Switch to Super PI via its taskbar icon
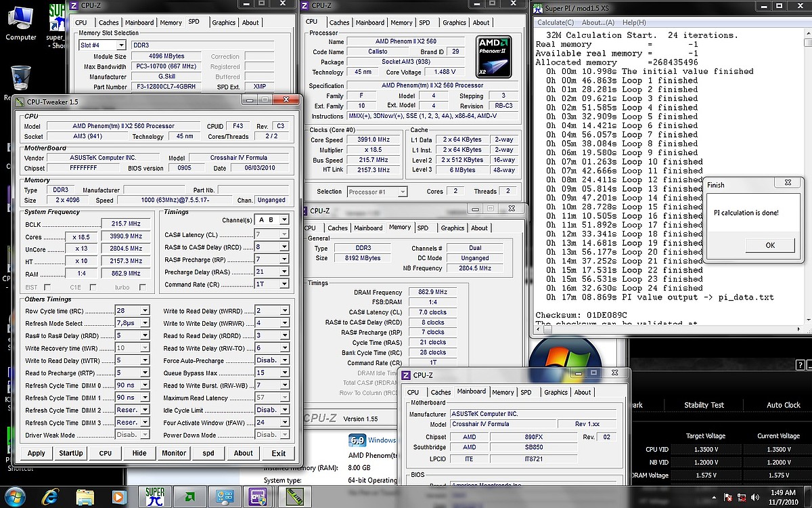Screen dimensions: 812x508 [x=156, y=495]
